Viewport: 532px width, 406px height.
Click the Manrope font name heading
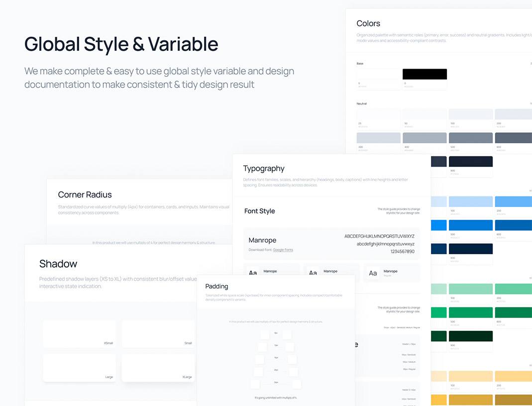[x=262, y=240]
